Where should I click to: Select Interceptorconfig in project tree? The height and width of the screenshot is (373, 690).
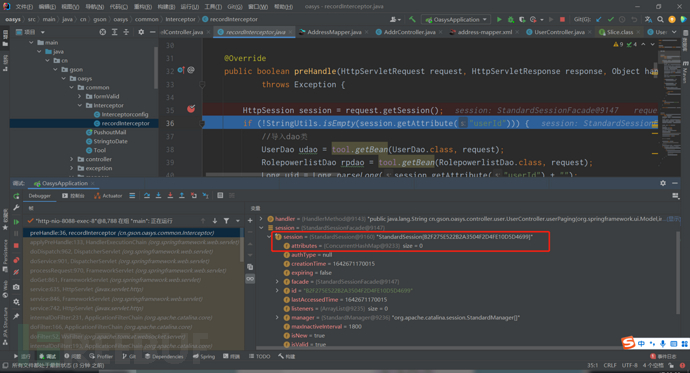[x=125, y=114]
